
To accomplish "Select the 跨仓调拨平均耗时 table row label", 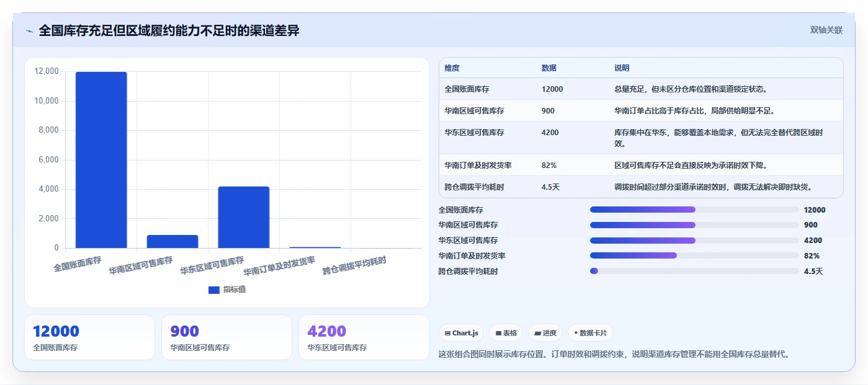I will (474, 187).
